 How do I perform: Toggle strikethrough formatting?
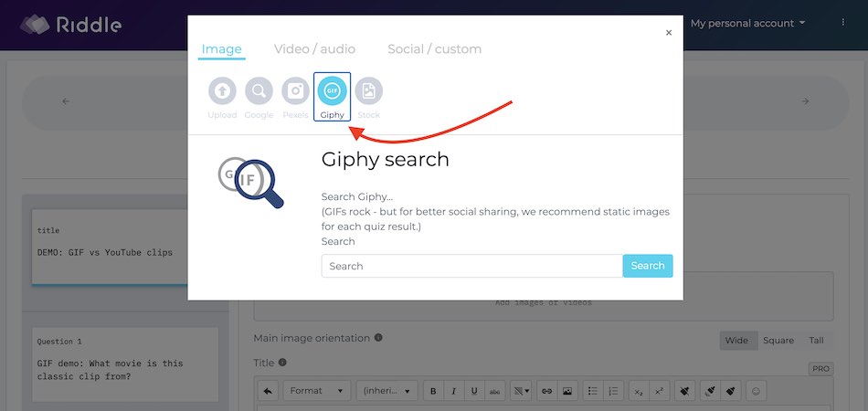[494, 391]
